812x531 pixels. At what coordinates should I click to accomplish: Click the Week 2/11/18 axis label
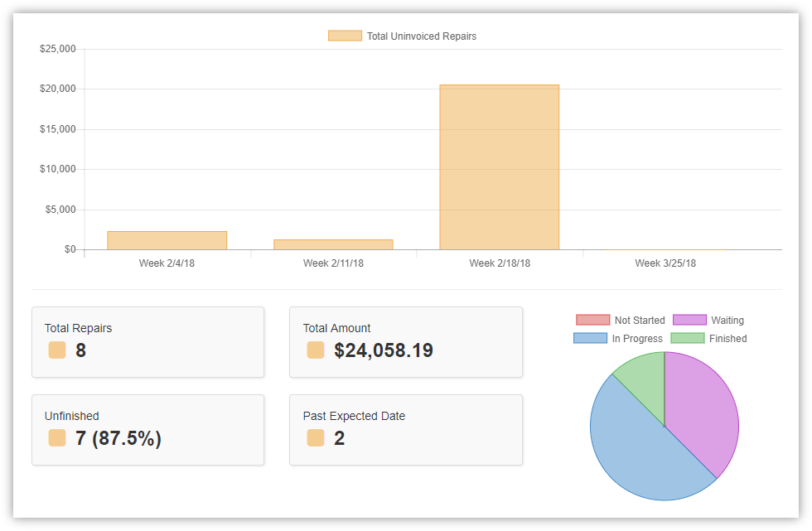click(x=333, y=263)
